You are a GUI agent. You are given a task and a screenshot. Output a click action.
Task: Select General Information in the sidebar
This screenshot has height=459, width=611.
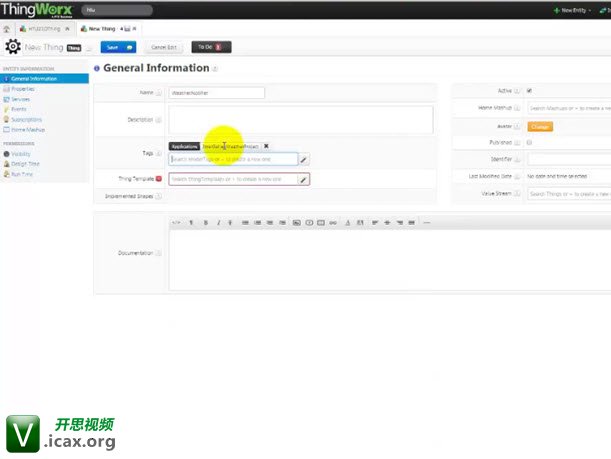44,79
